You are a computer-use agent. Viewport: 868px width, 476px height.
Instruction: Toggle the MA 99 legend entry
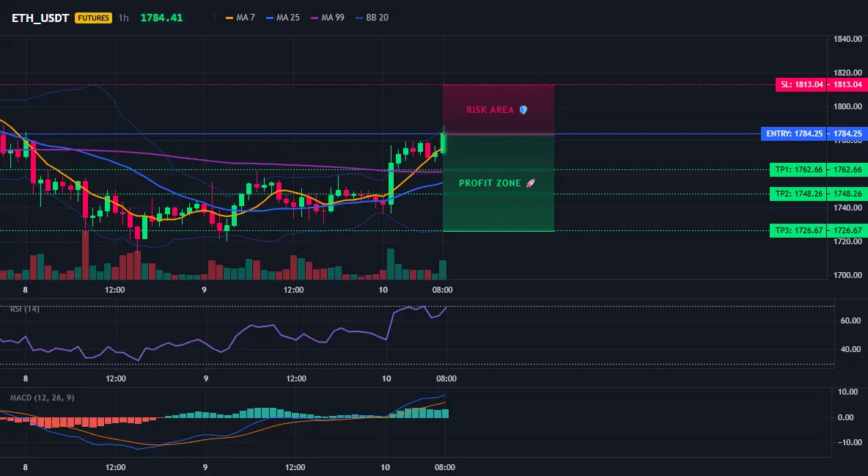coord(328,18)
